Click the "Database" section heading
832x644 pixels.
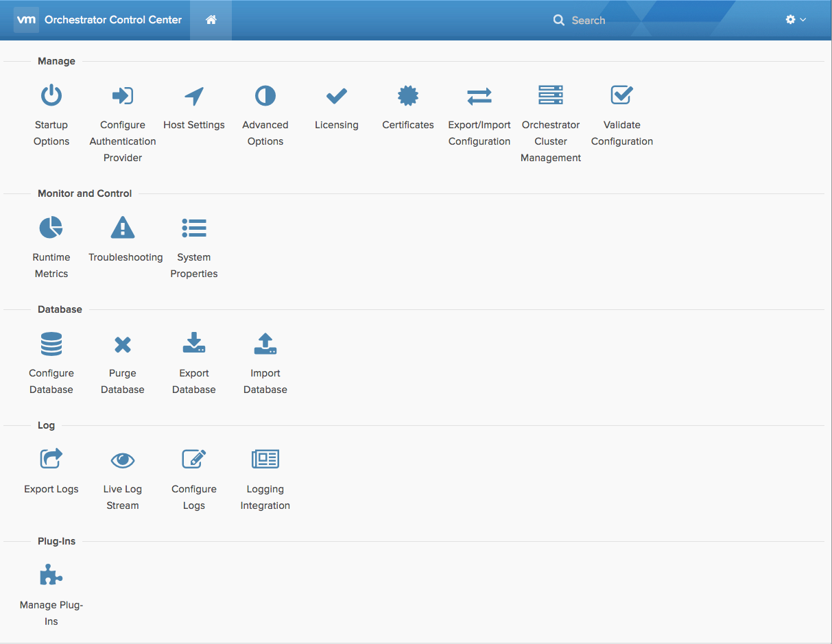[60, 309]
